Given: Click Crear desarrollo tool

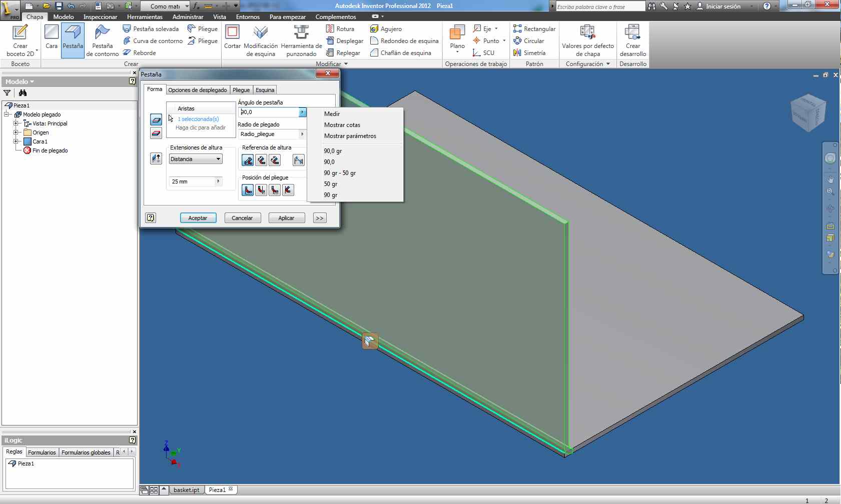Looking at the screenshot, I should 633,40.
